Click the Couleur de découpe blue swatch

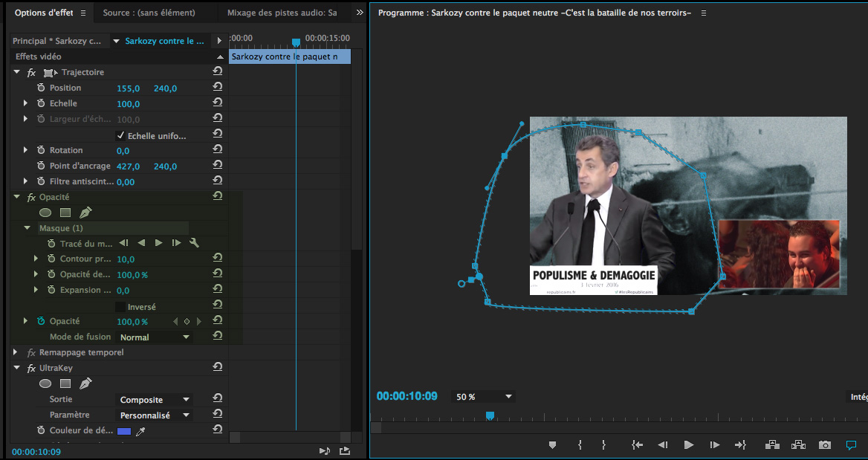tap(124, 431)
